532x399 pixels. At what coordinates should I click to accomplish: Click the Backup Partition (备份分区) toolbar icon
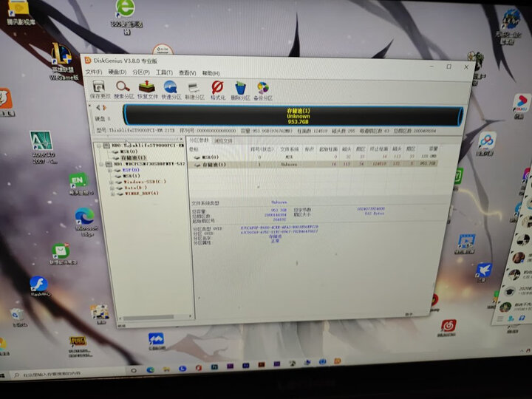262,91
